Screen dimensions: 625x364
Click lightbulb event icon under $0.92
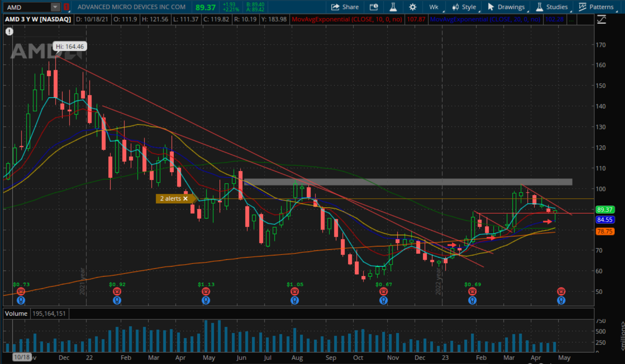(x=117, y=300)
